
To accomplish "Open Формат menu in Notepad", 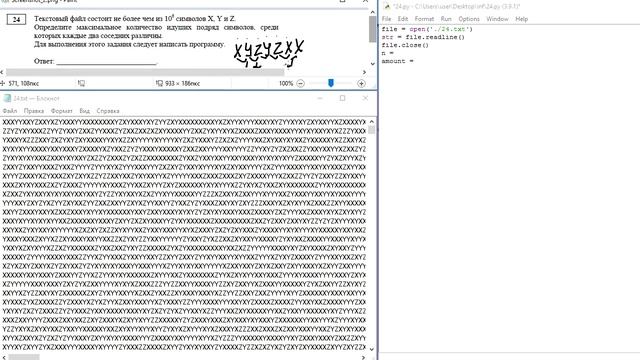I will pos(61,111).
